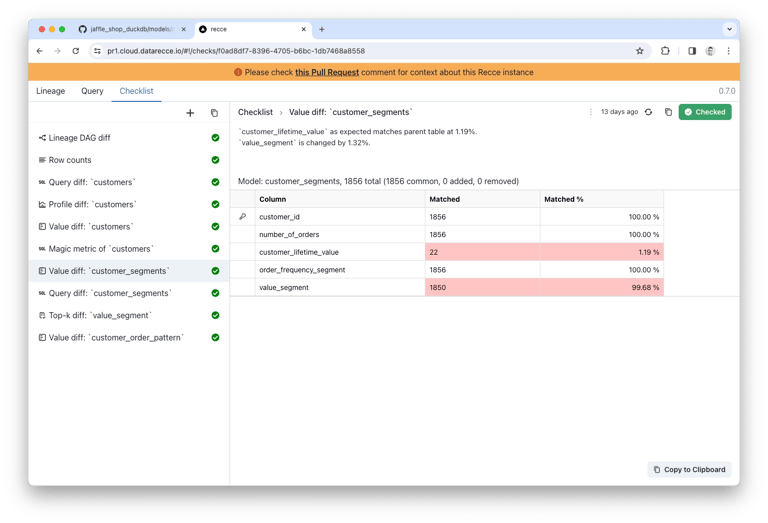Reload the browser page

[x=75, y=51]
